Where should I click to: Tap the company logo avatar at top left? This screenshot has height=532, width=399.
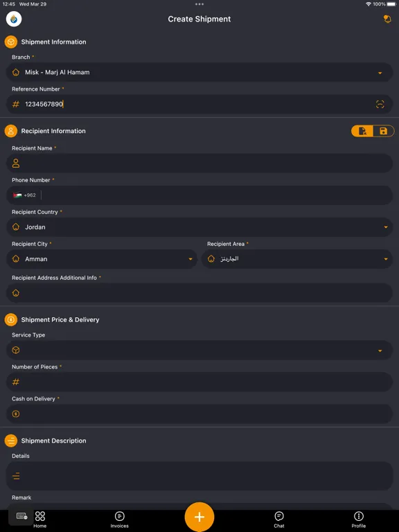coord(14,19)
